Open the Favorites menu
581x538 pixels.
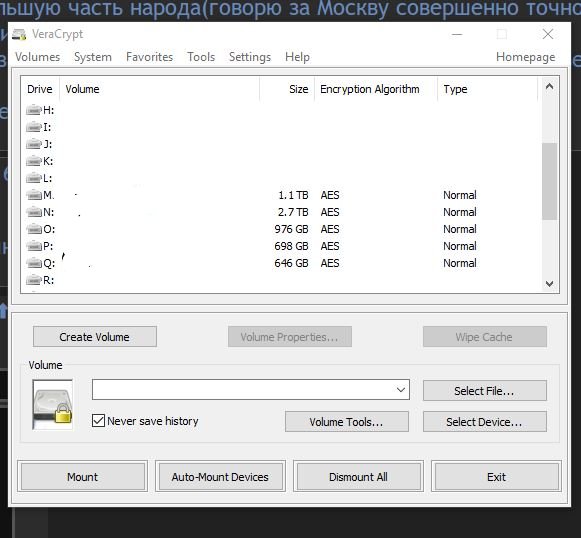tap(149, 57)
